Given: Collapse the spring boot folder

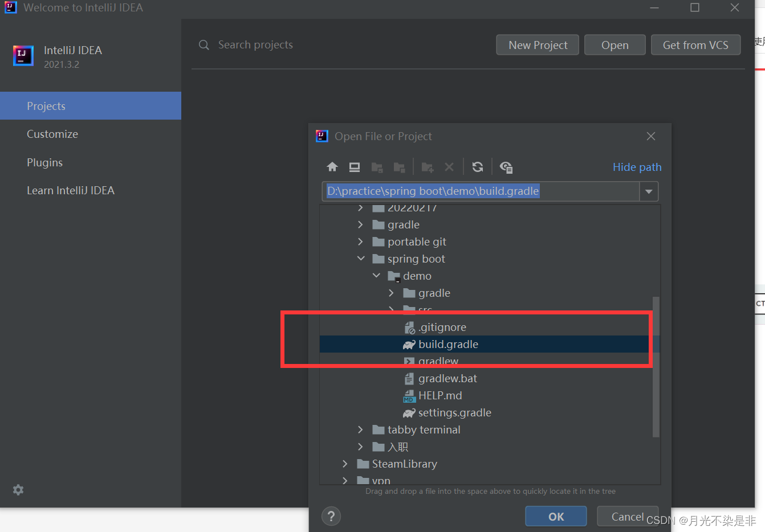Looking at the screenshot, I should tap(361, 259).
